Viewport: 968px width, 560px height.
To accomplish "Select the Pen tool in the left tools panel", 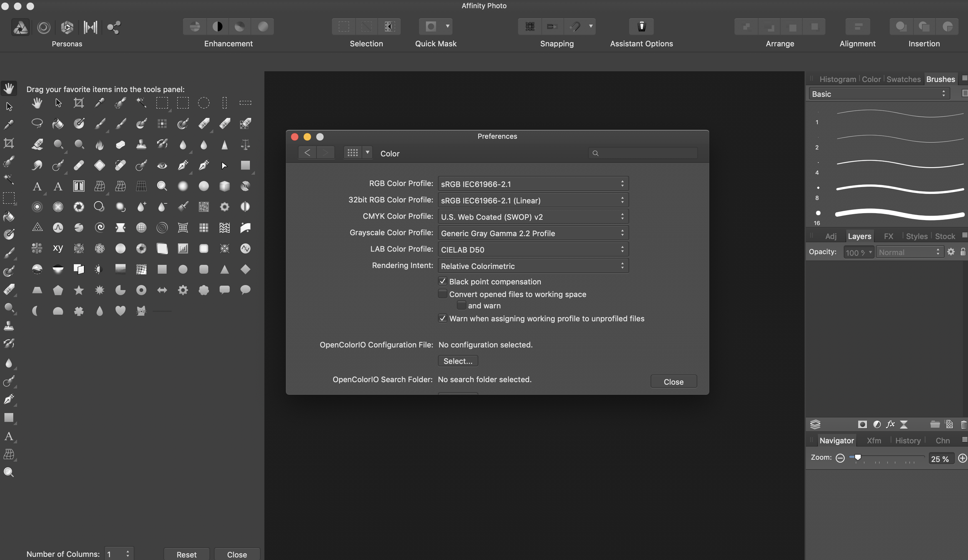I will tap(9, 399).
